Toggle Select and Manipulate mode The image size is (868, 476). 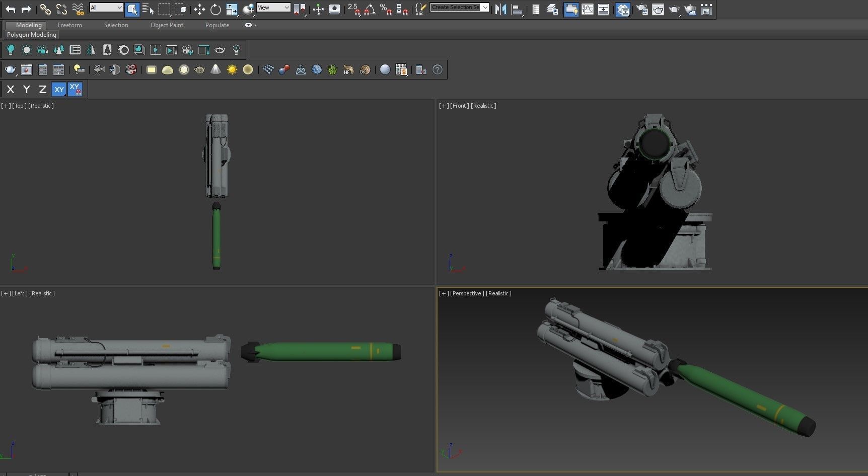(x=318, y=9)
